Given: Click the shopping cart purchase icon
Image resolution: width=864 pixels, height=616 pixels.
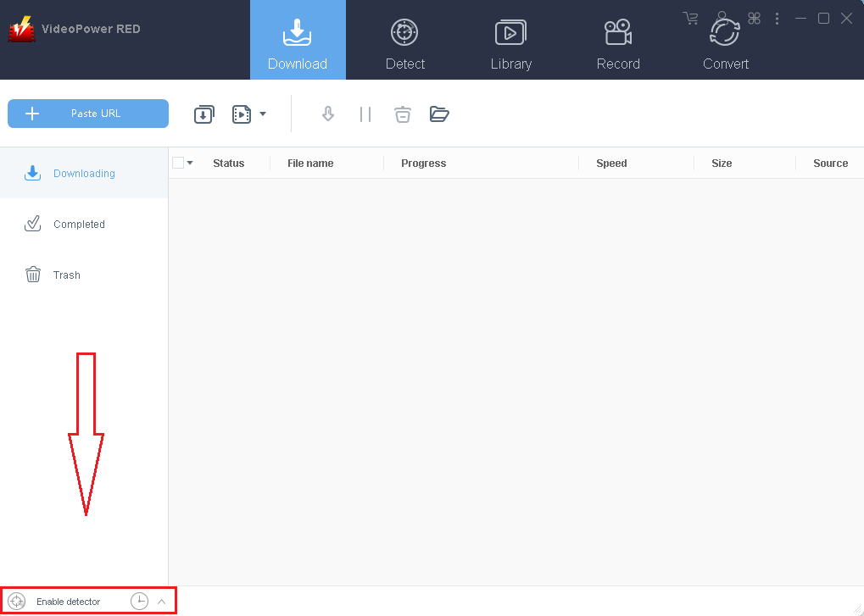Looking at the screenshot, I should coord(691,18).
